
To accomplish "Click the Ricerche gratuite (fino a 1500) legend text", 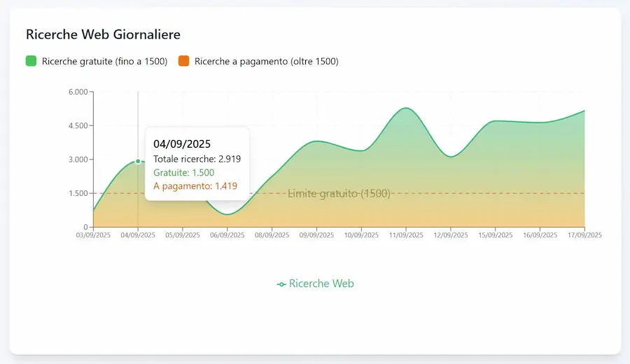I will pos(104,62).
